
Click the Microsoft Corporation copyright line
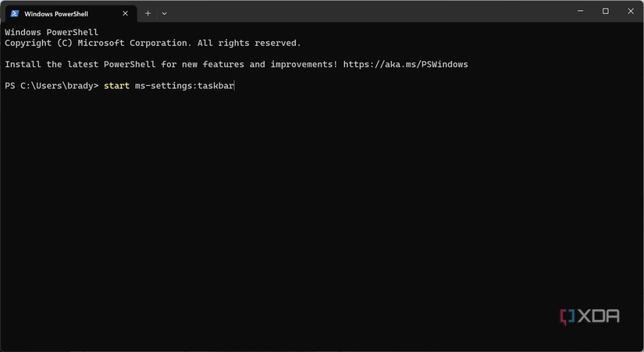point(153,43)
